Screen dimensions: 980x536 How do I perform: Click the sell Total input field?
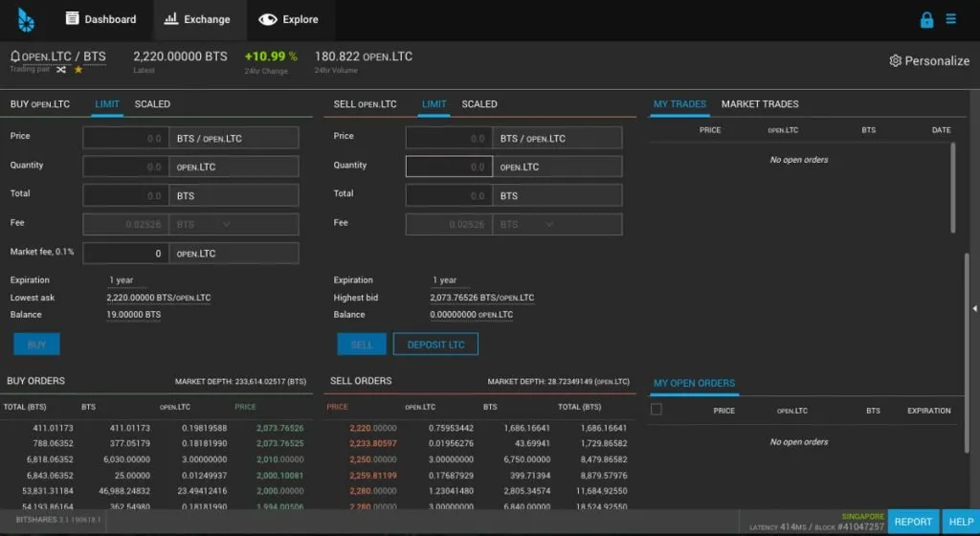coord(450,195)
